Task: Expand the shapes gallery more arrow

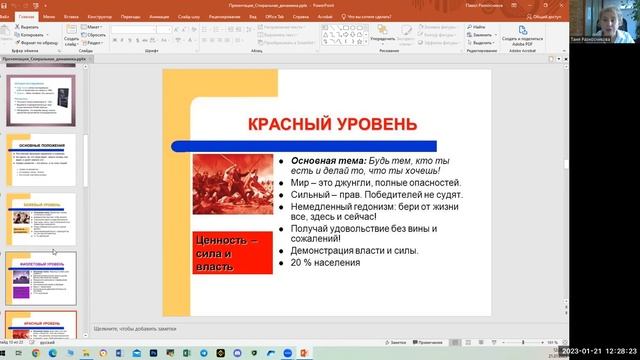Action: coord(366,42)
